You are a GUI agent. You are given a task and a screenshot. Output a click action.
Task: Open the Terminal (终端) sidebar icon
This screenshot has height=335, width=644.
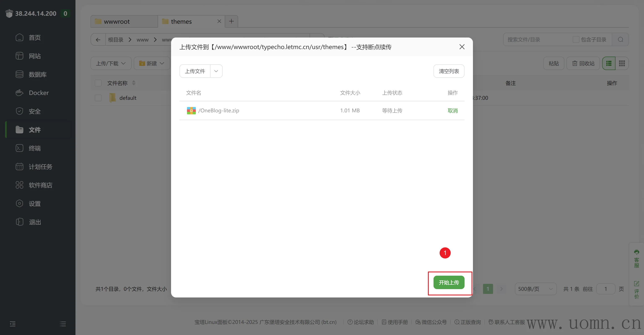point(19,148)
